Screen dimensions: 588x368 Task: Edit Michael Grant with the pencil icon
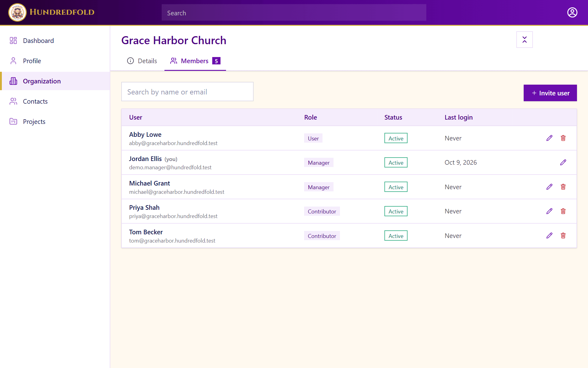(x=549, y=187)
